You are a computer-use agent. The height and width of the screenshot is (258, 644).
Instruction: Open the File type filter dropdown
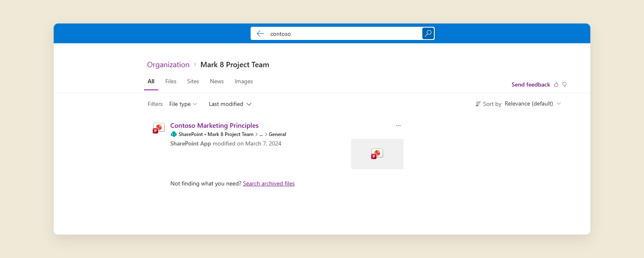183,104
